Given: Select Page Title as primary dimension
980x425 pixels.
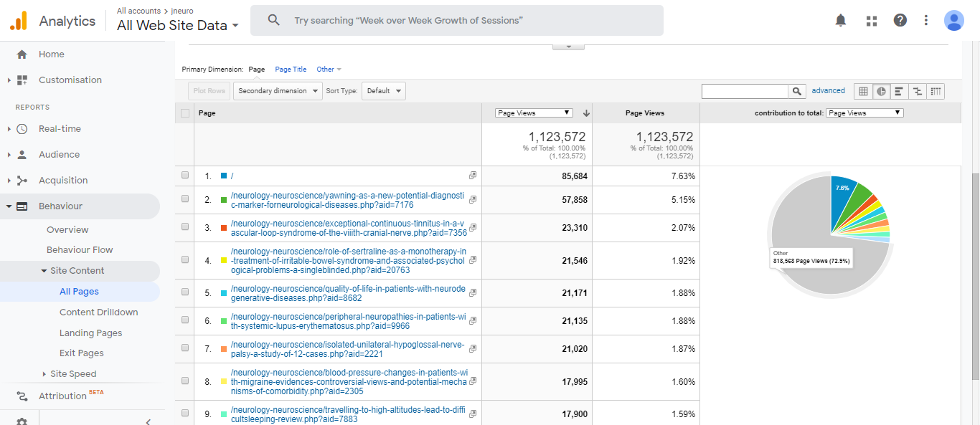Looking at the screenshot, I should pyautogui.click(x=291, y=70).
